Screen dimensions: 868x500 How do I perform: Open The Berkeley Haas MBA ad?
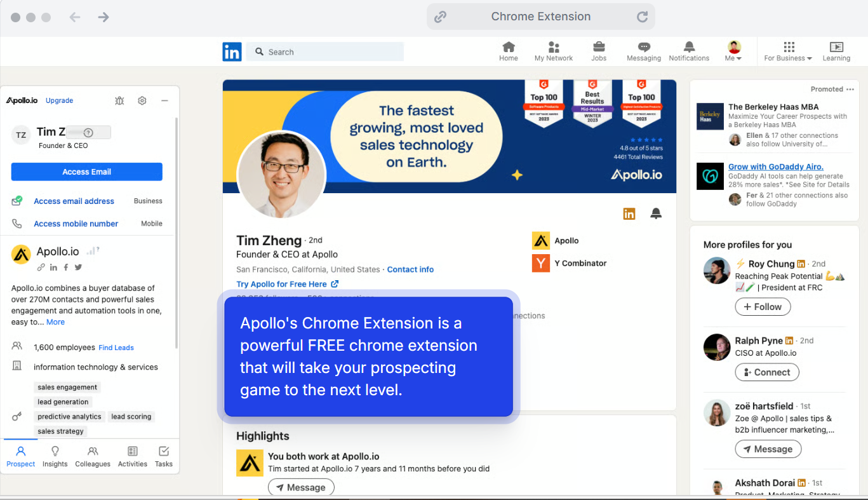773,107
